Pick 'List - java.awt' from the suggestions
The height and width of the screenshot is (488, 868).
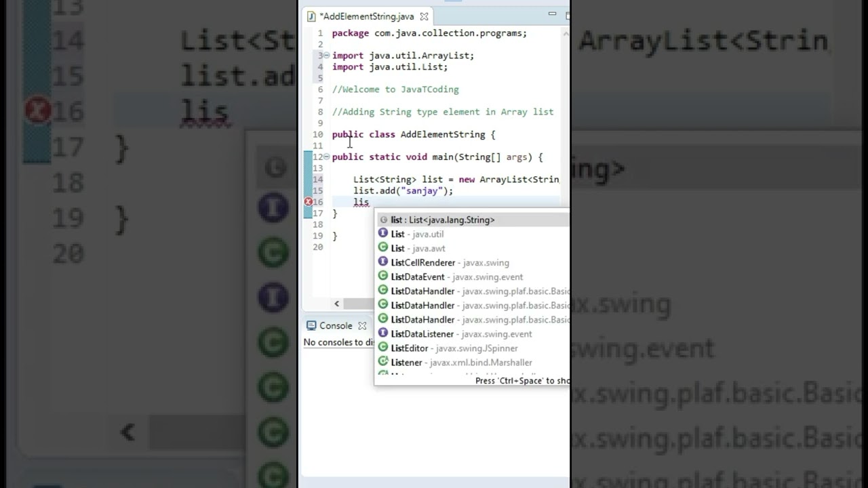click(x=473, y=248)
